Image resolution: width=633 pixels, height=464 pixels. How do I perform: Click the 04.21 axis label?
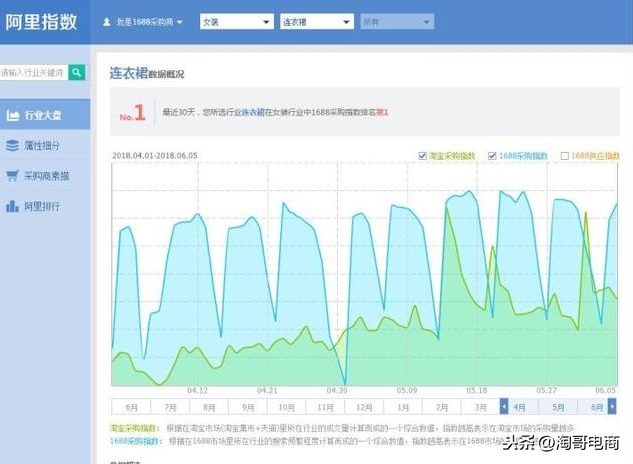(267, 391)
